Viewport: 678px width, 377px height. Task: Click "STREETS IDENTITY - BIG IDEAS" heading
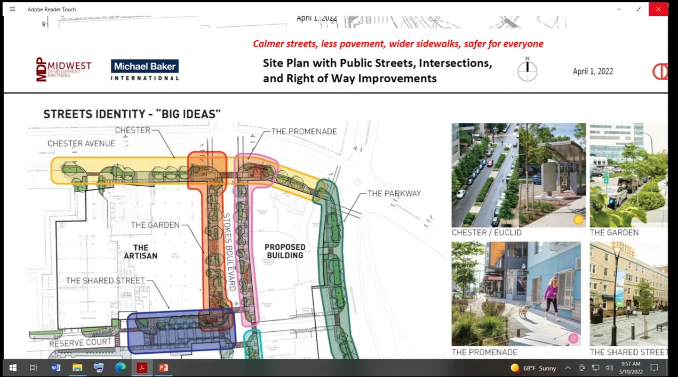[132, 114]
